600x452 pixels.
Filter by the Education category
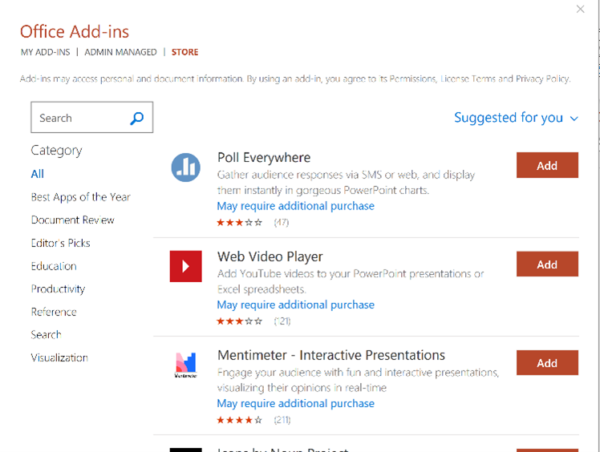coord(54,266)
